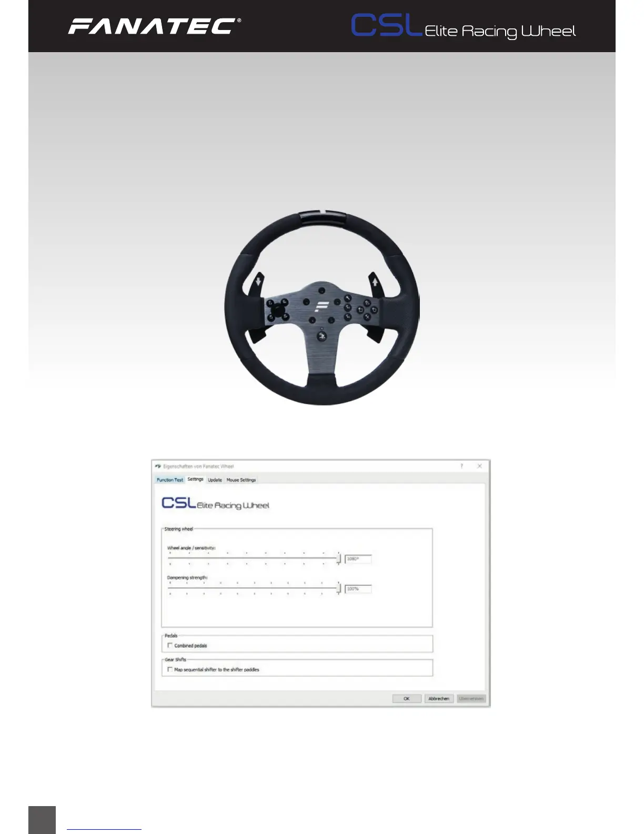Image resolution: width=644 pixels, height=834 pixels.
Task: Click the "Steering wheel" group label
Action: click(x=179, y=529)
